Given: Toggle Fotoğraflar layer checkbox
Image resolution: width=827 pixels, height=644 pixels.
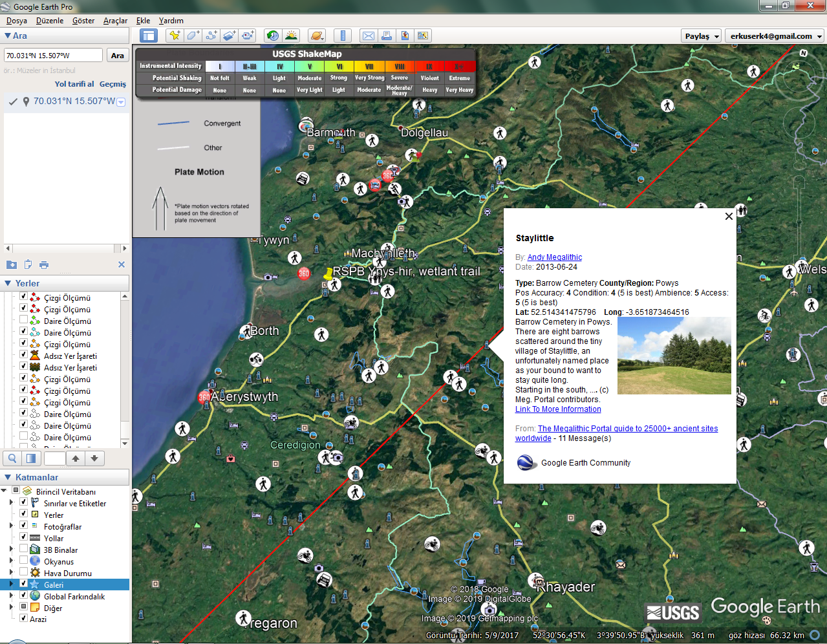Looking at the screenshot, I should (23, 526).
